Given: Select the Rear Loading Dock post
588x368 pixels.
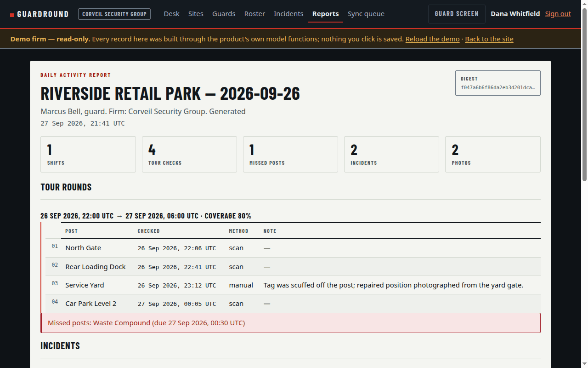Looking at the screenshot, I should (96, 267).
